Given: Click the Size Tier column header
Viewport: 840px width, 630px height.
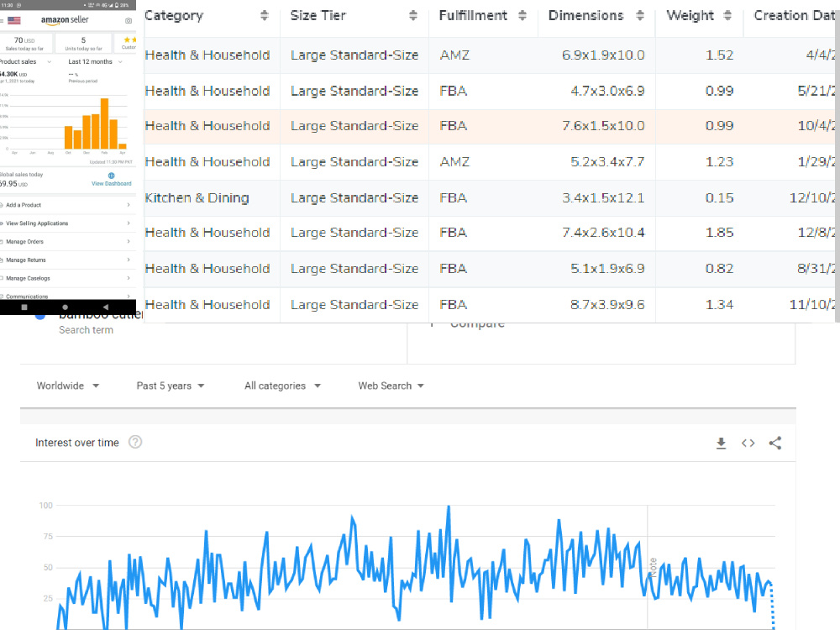Looking at the screenshot, I should [318, 15].
